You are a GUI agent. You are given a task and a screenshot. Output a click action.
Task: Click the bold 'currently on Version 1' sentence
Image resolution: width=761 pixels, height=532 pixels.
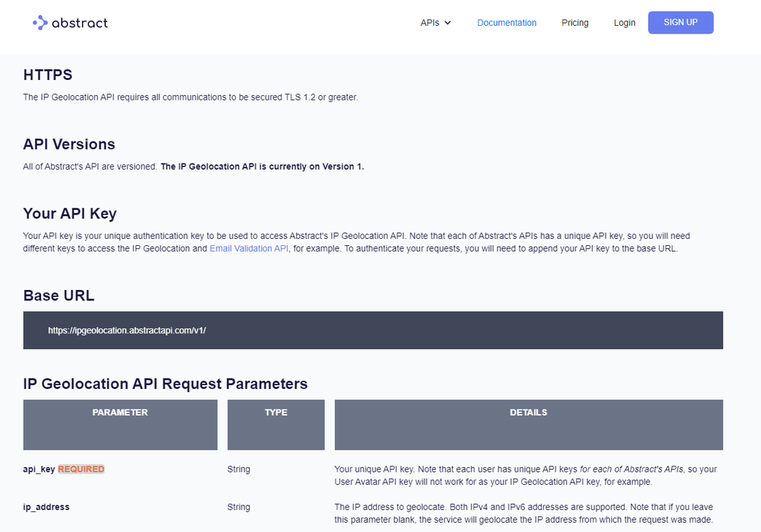262,167
